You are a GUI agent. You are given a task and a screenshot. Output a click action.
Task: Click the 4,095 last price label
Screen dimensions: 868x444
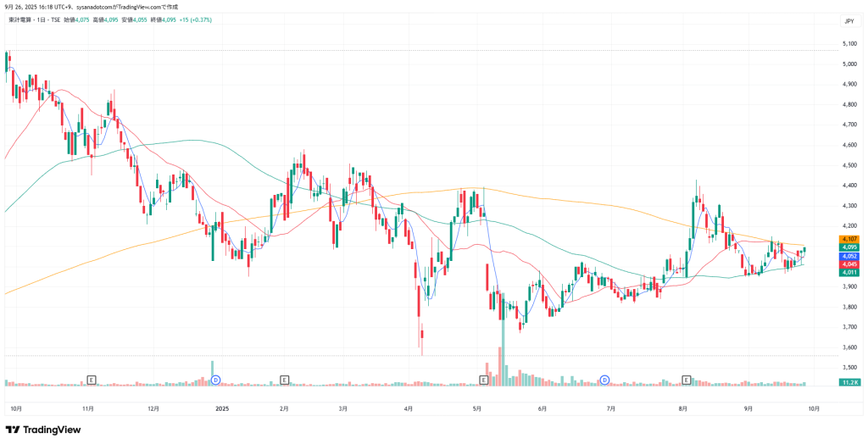tap(849, 247)
